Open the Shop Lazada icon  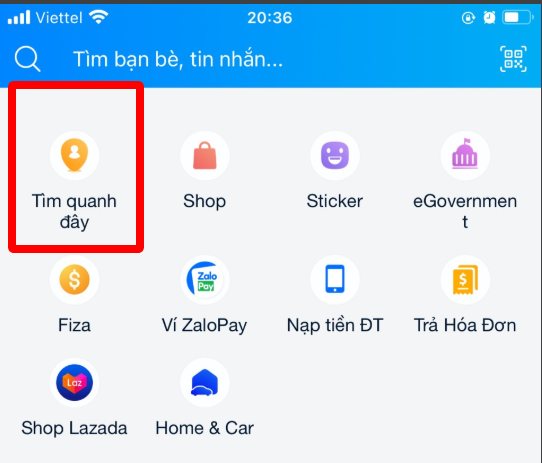74,382
